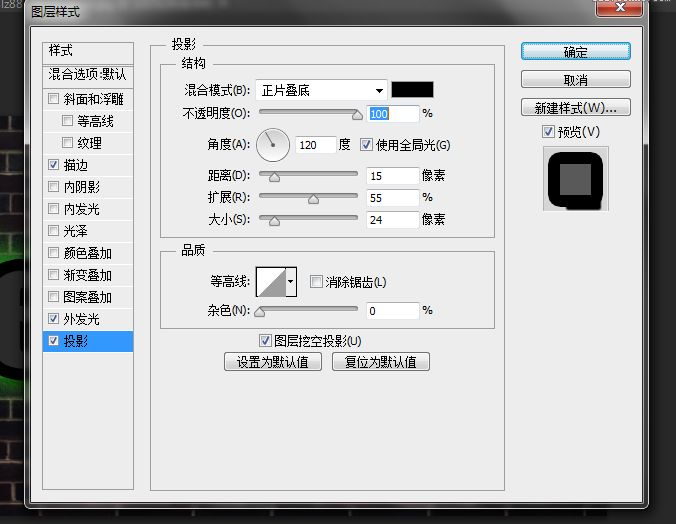Image resolution: width=676 pixels, height=524 pixels.
Task: Click the size field showing 24
Action: (392, 220)
